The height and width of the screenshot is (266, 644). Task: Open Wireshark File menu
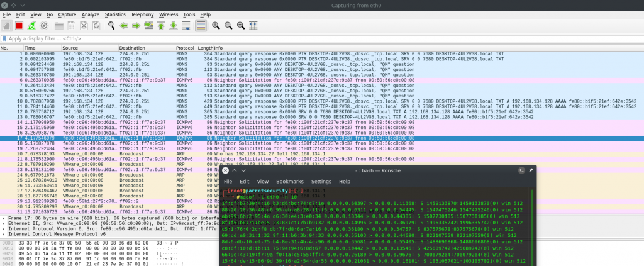point(7,14)
